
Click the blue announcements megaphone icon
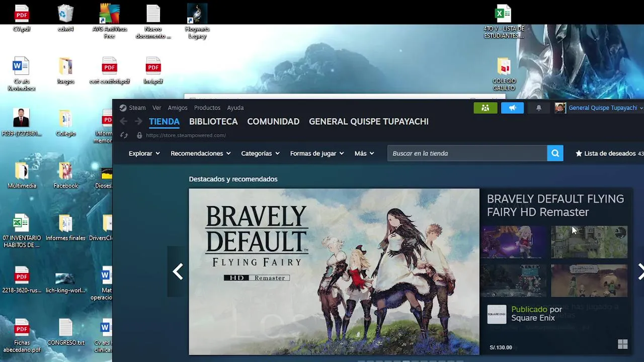(x=512, y=108)
